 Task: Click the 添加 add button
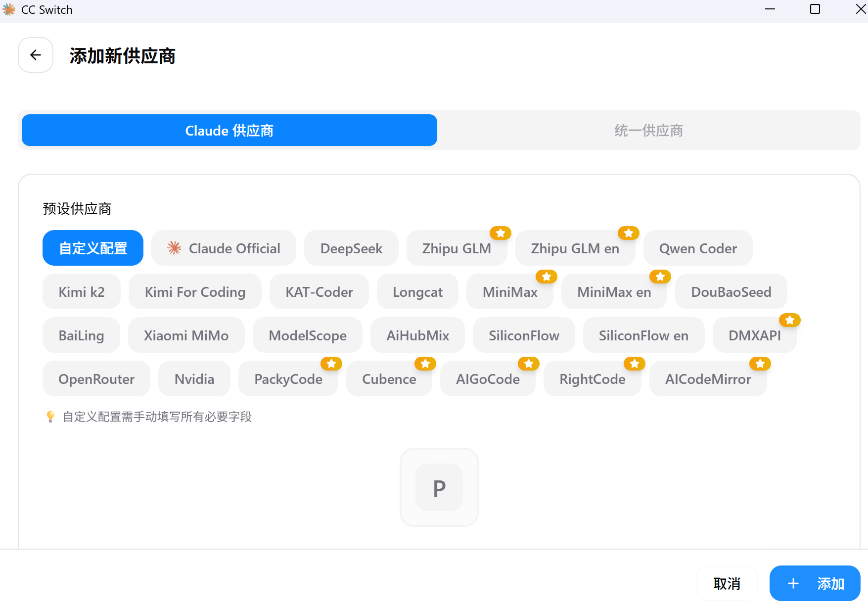pyautogui.click(x=815, y=583)
